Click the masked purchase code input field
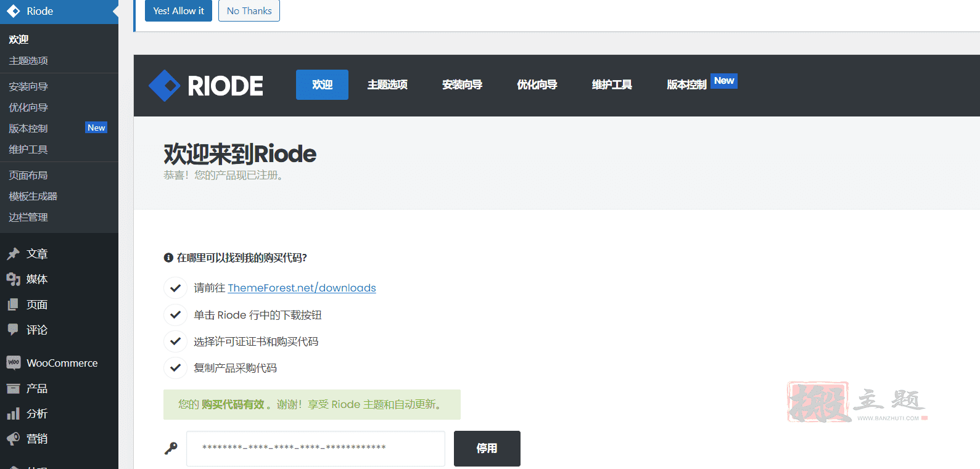This screenshot has width=980, height=469. coord(316,449)
